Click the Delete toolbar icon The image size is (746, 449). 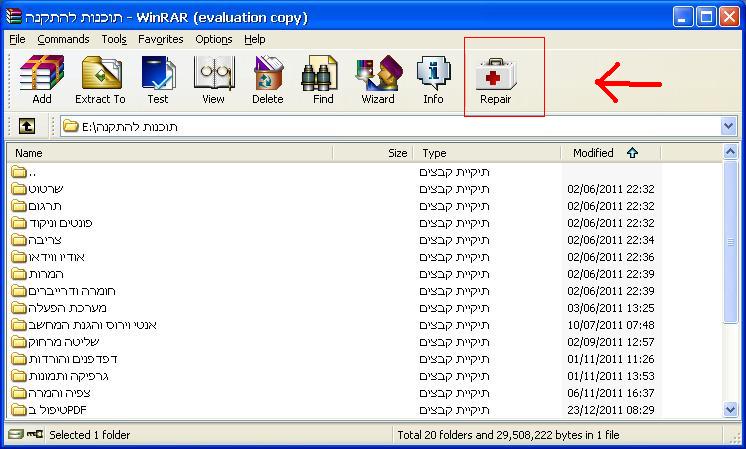point(268,72)
